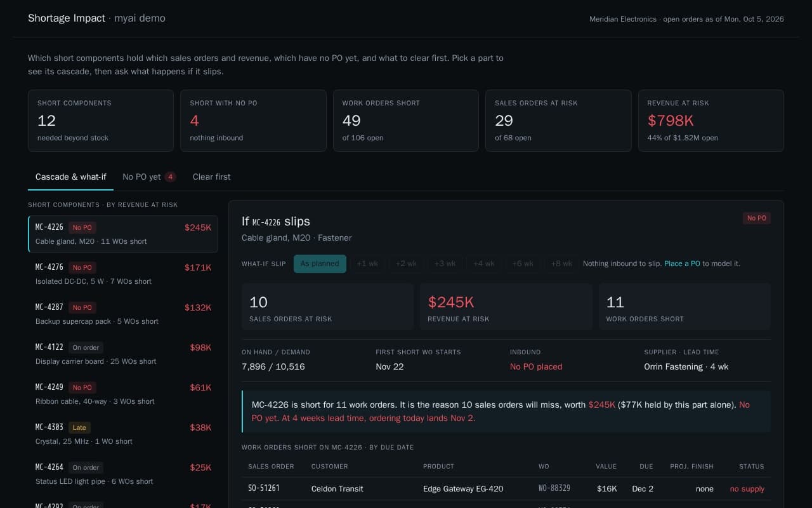Pick the +4 wk slip option
812x508 pixels.
[483, 264]
